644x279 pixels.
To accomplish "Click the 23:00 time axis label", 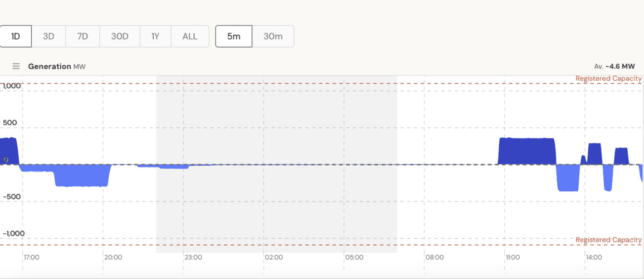I will click(x=193, y=258).
